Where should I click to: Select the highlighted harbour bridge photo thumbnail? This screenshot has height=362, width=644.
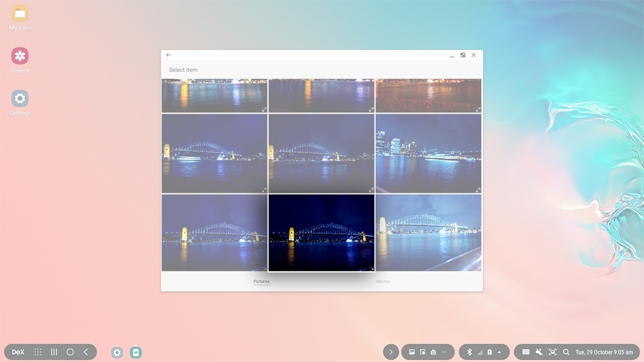pos(321,232)
